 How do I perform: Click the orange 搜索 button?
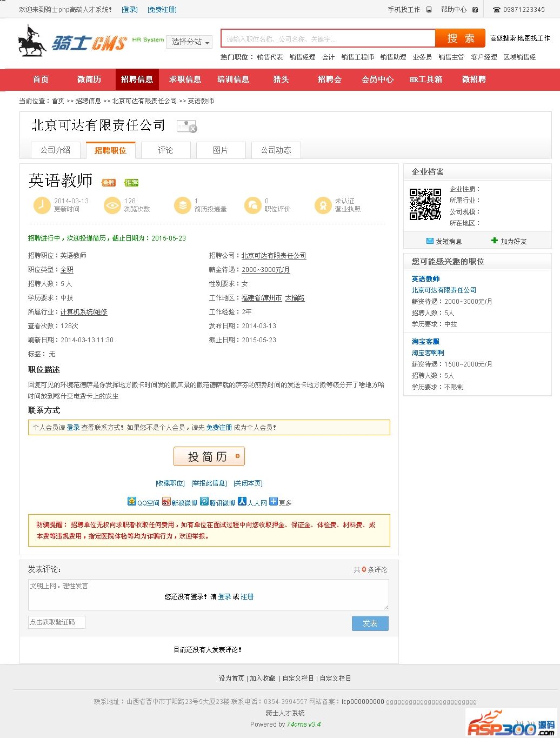pos(460,38)
